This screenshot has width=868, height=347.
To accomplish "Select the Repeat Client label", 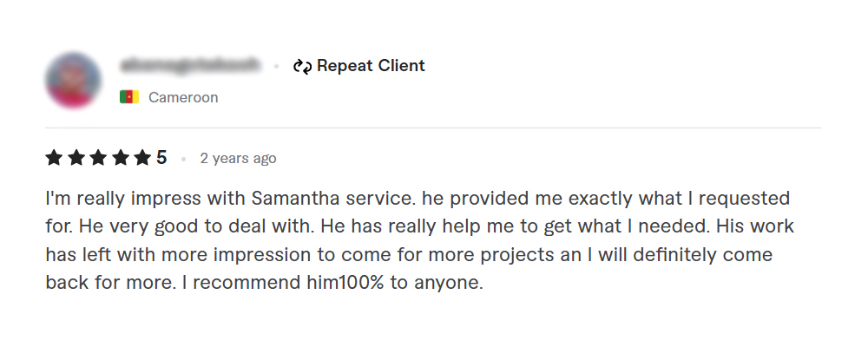I will pos(371,66).
